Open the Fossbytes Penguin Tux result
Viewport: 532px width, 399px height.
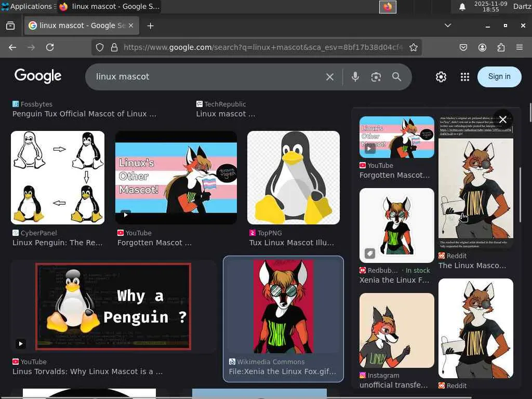[x=85, y=114]
